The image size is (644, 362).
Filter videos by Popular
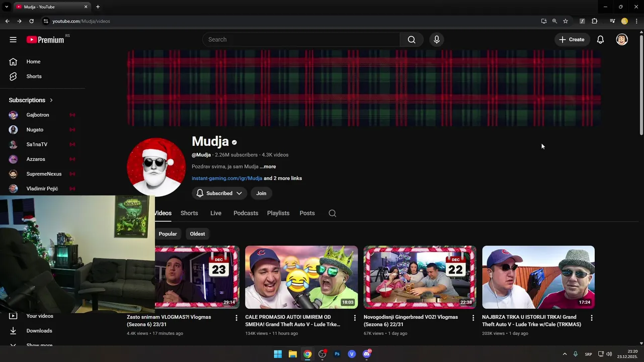(168, 234)
